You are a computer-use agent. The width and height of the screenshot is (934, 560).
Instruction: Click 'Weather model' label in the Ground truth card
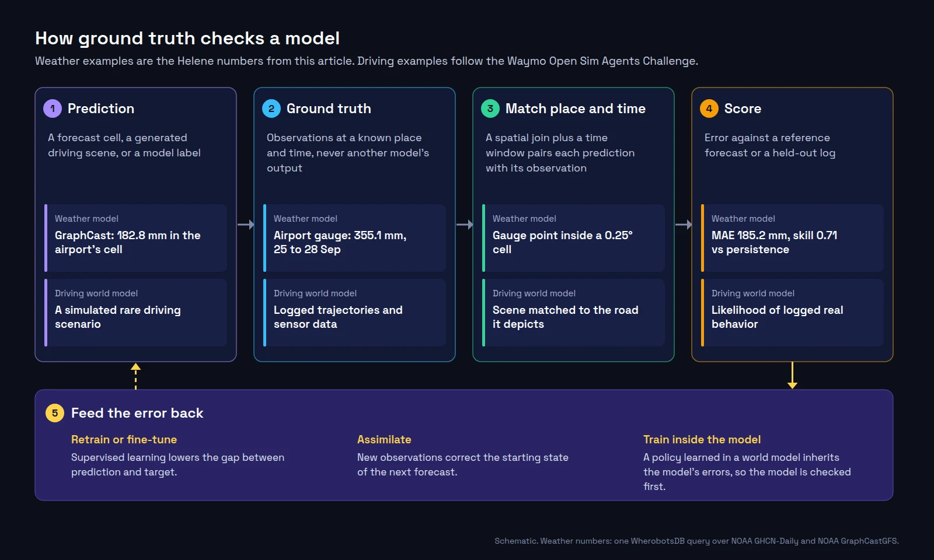click(305, 219)
